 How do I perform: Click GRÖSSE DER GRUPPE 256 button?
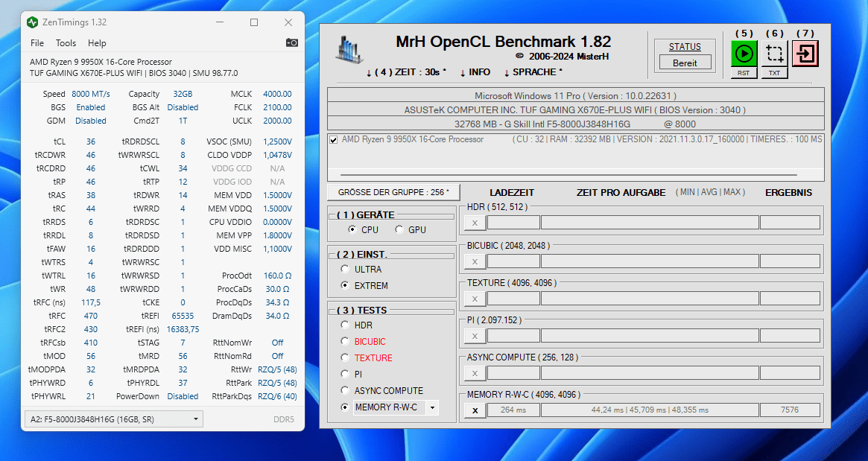(393, 192)
